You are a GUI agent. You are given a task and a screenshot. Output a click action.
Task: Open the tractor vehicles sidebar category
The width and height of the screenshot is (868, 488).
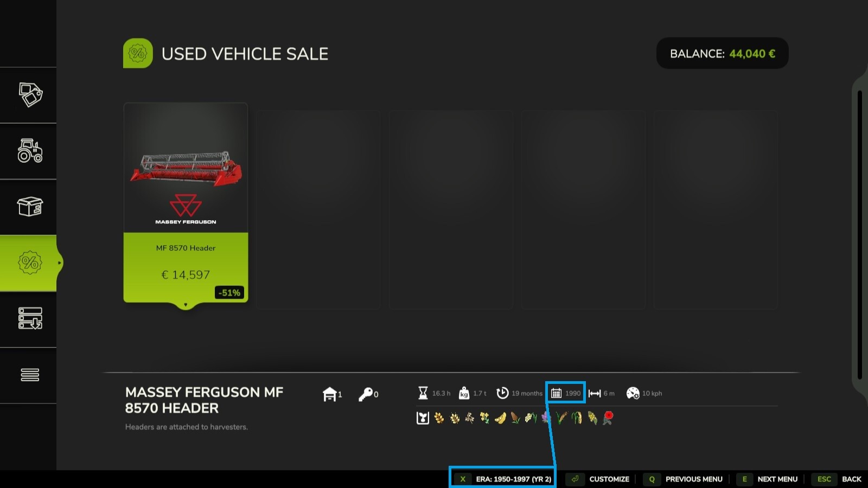pos(30,151)
